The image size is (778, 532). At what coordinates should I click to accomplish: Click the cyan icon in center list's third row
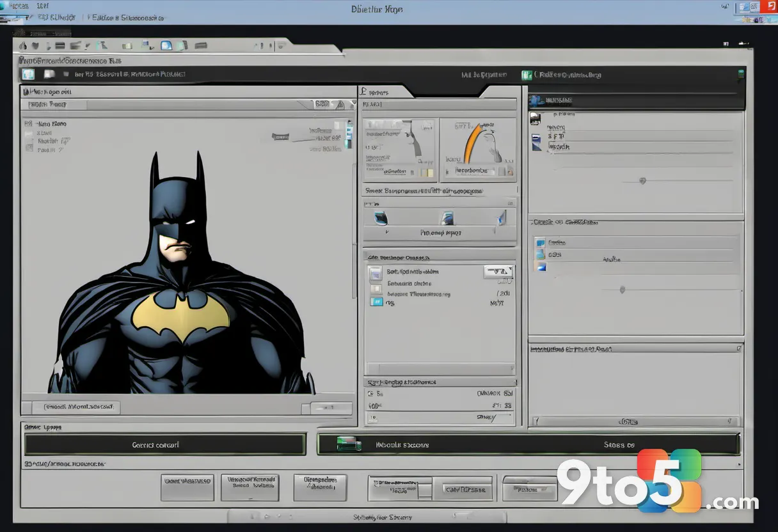(376, 301)
